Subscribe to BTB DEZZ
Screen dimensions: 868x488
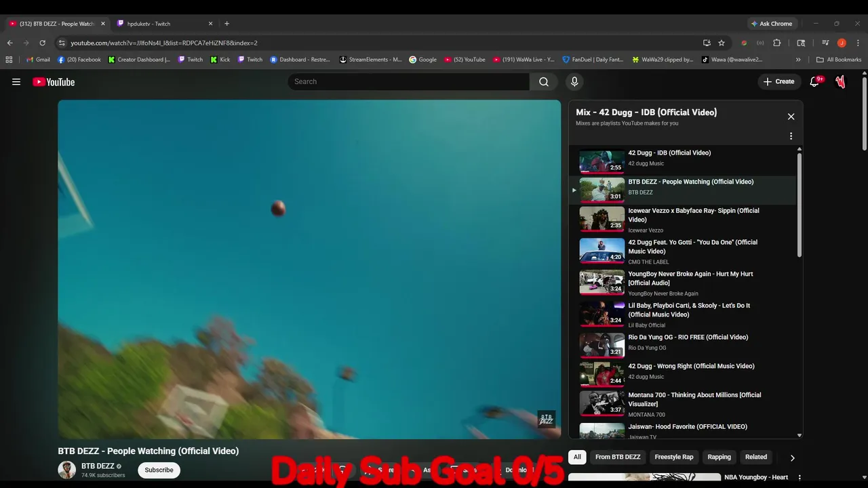159,470
